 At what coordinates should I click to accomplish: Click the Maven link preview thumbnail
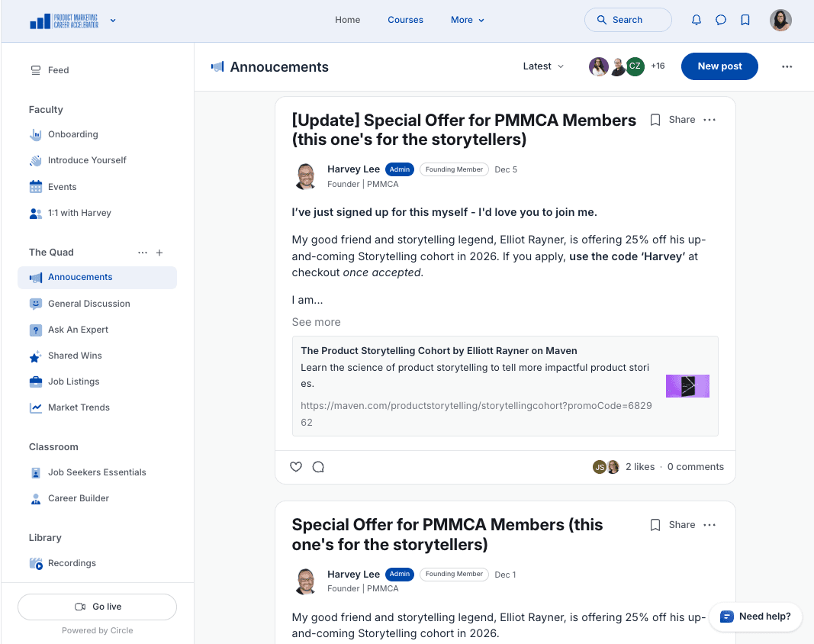pyautogui.click(x=687, y=386)
